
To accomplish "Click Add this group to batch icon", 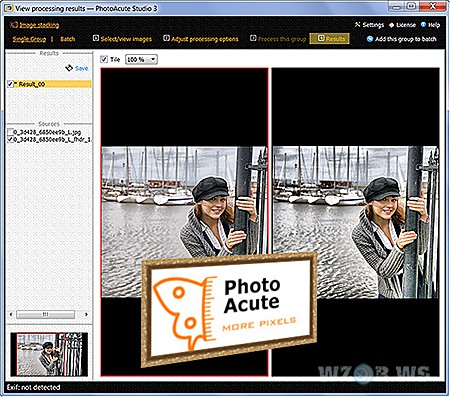I will [x=370, y=39].
